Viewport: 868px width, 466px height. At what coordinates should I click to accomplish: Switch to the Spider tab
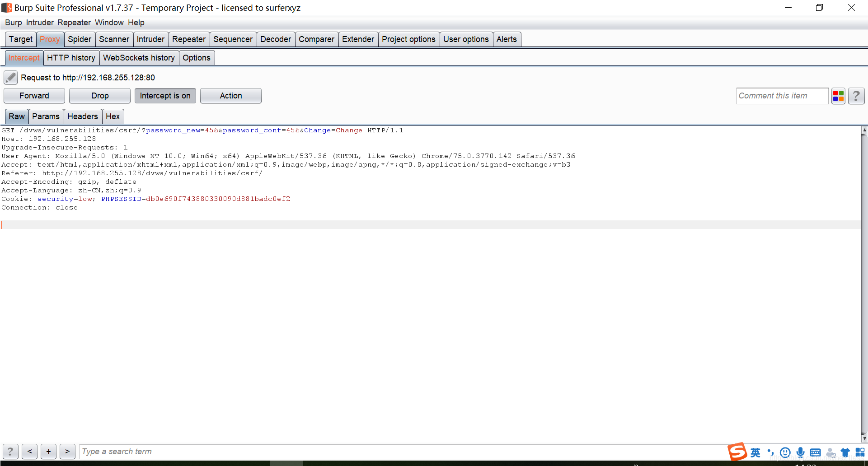(80, 39)
